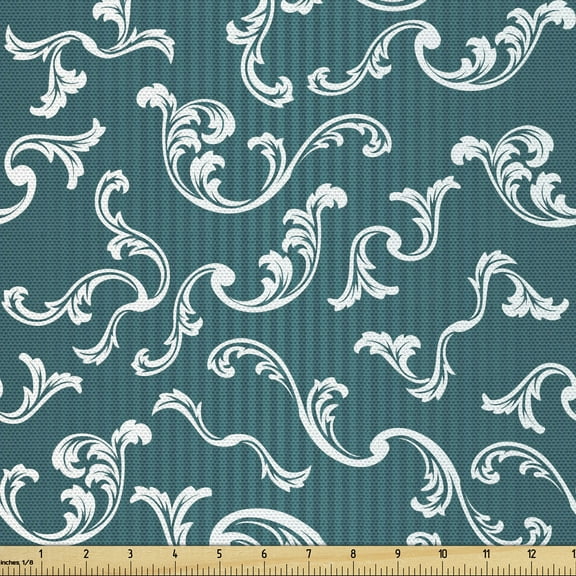Image resolution: width=576 pixels, height=576 pixels.
Task: Click the number 7 on the ruler
Action: [309, 554]
